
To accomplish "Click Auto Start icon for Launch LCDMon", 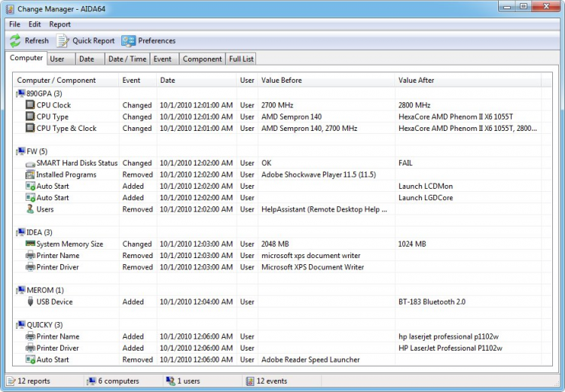I will (30, 186).
